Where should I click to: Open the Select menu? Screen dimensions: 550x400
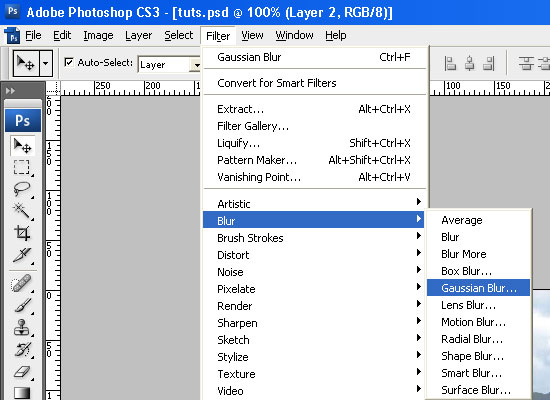179,35
